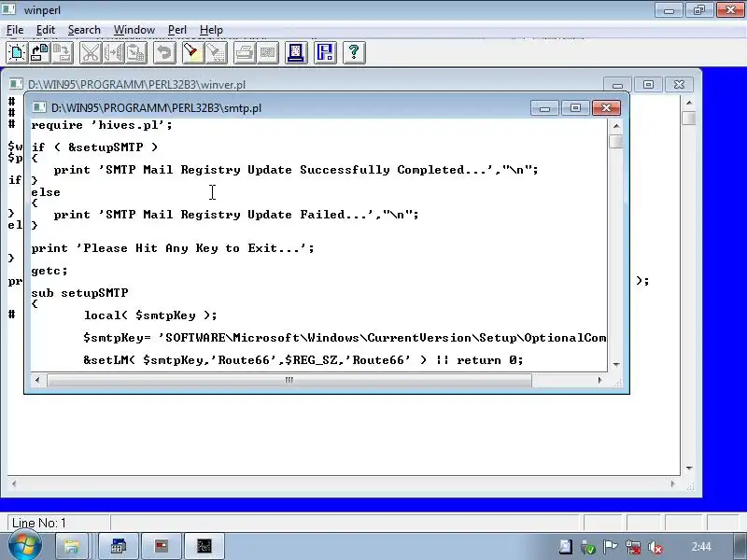This screenshot has height=560, width=747.
Task: Click the 'Registry Update Failed' print line
Action: coord(236,215)
